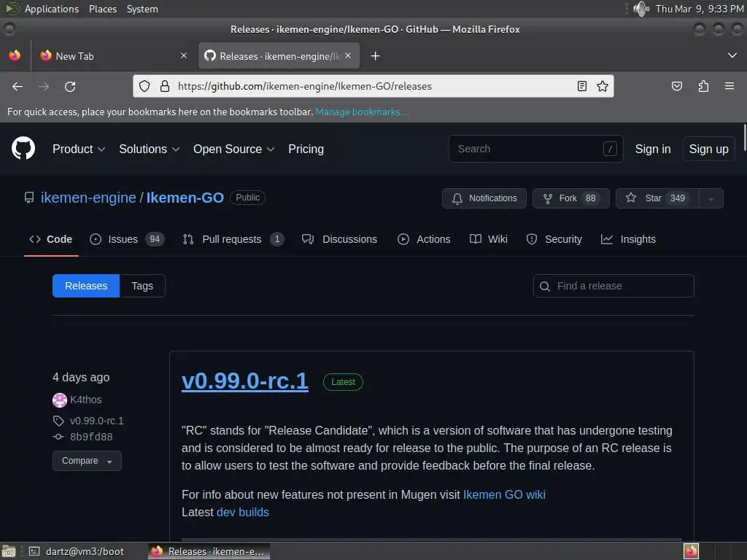
Task: Open the Firefox hamburger application menu
Action: coord(729,86)
